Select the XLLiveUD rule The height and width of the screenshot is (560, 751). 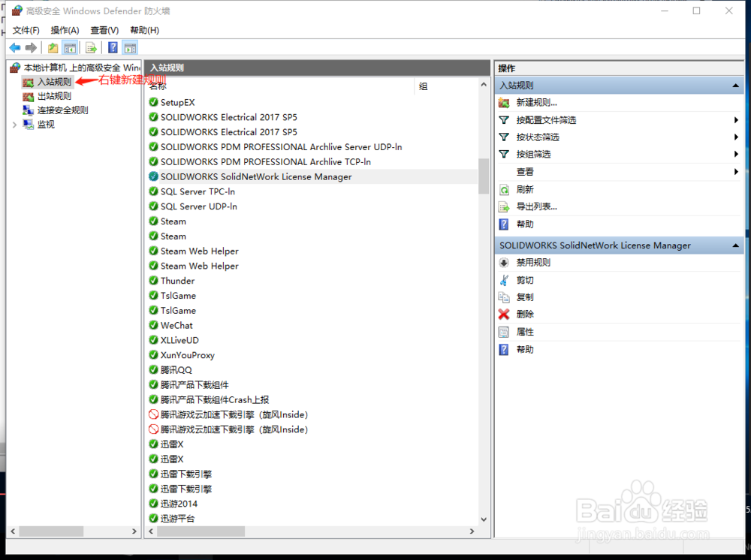point(179,340)
